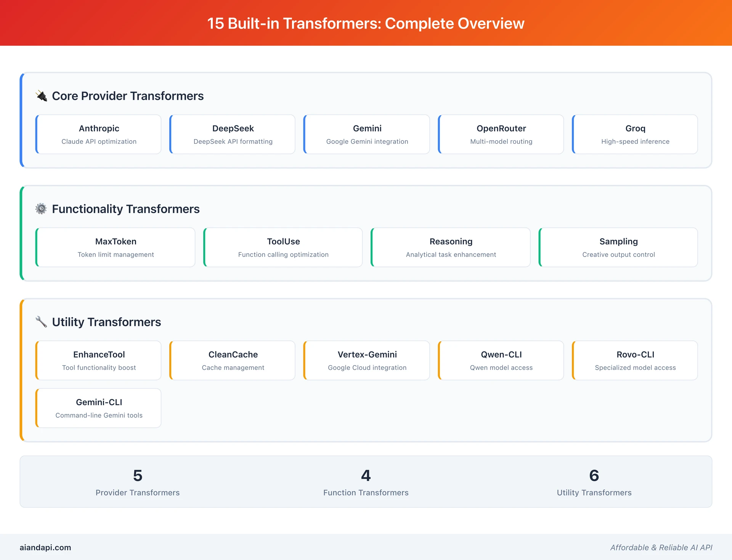
Task: Click the Multi-model routing description
Action: click(501, 141)
